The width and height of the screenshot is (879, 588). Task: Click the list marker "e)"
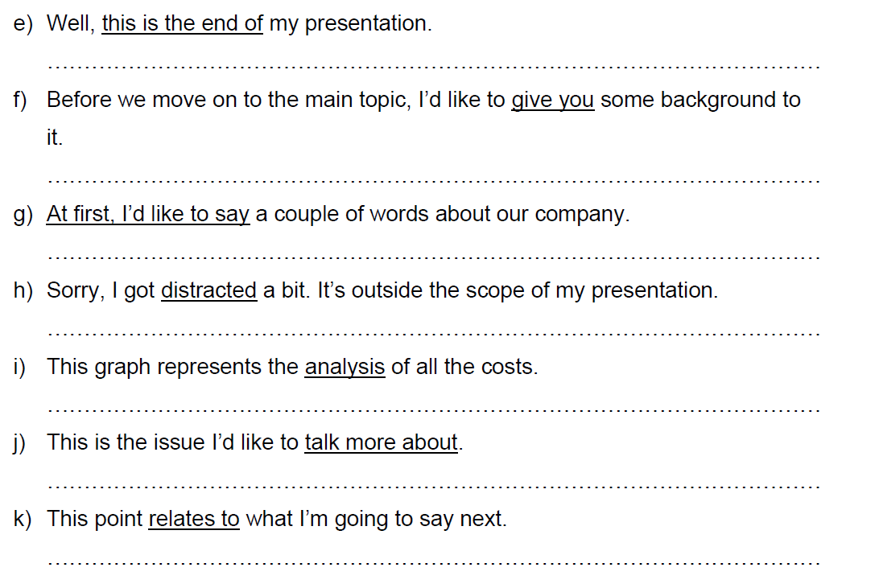[23, 24]
